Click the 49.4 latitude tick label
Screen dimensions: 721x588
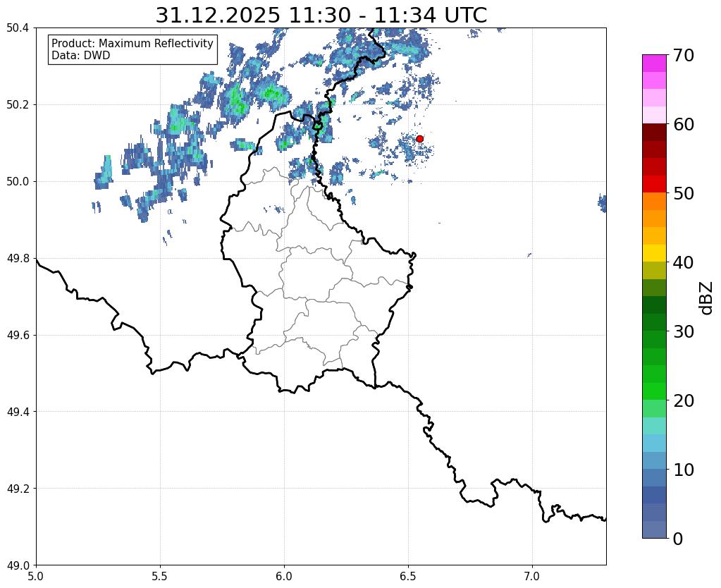point(18,412)
